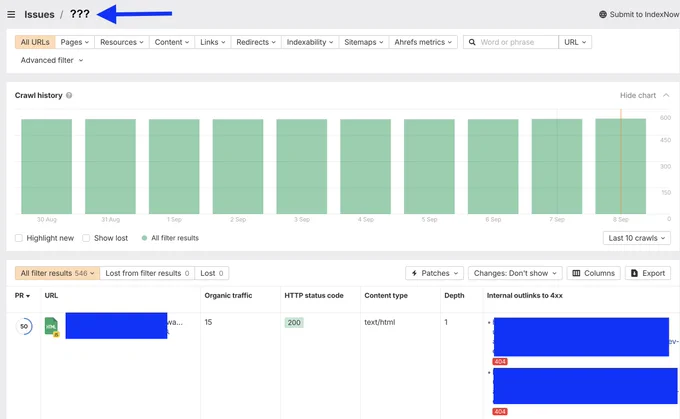This screenshot has height=419, width=680.
Task: Select the Lost 0 tab
Action: coord(212,273)
